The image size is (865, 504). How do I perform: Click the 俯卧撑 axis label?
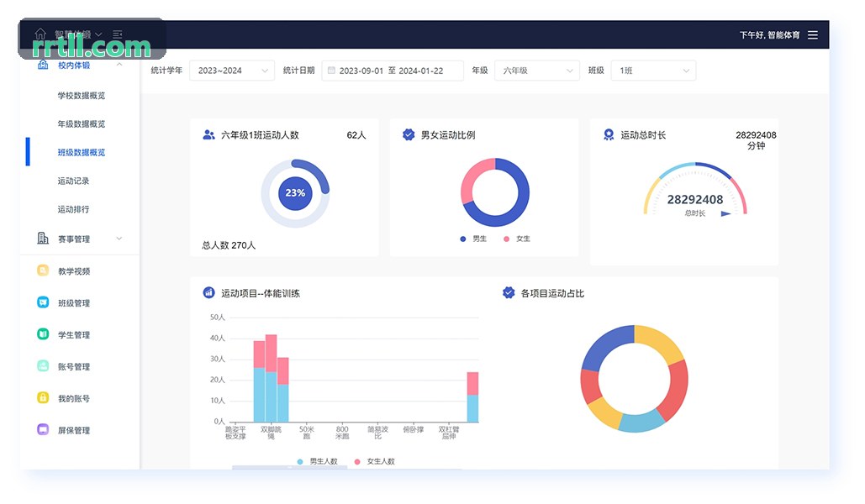[x=414, y=429]
